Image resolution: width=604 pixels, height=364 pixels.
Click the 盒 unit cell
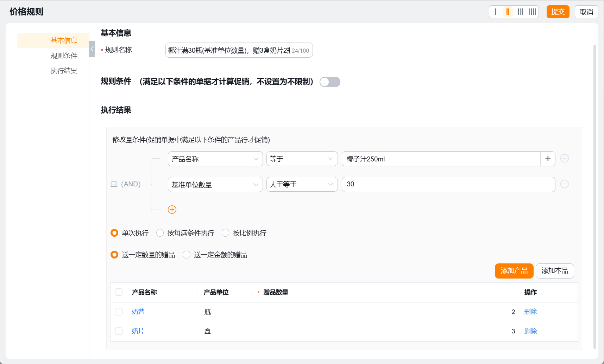[x=208, y=331]
